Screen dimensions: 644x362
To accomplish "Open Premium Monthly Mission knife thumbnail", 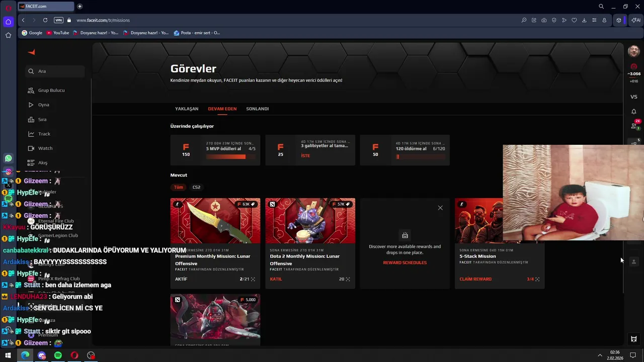I will [215, 221].
